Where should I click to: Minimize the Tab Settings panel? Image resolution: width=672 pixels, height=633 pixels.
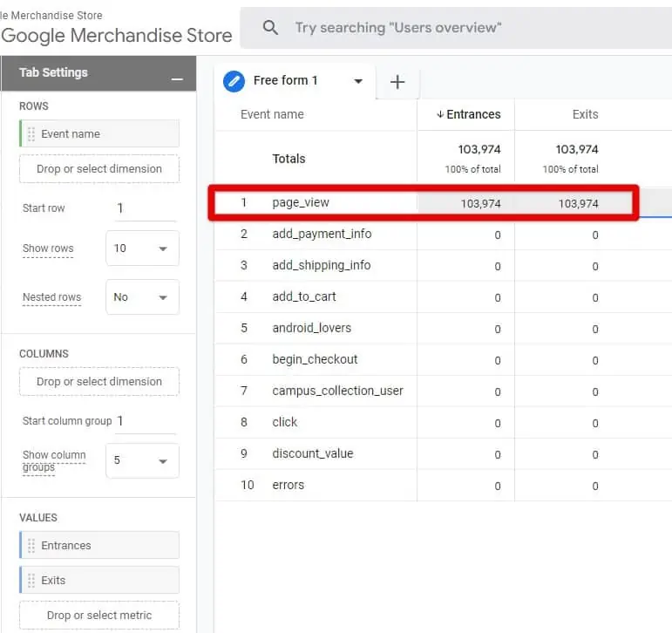177,78
